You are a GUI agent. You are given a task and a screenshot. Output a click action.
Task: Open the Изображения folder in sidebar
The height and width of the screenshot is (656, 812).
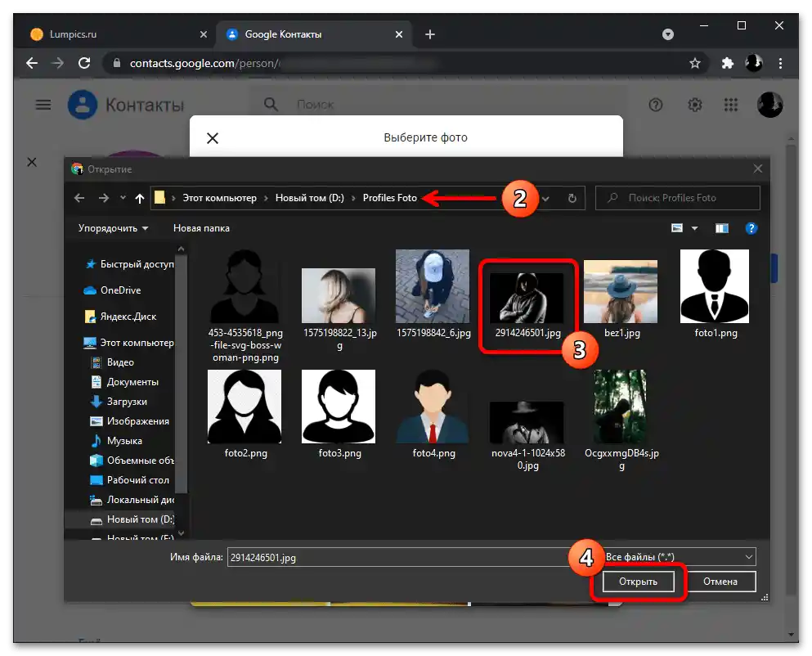coord(129,421)
